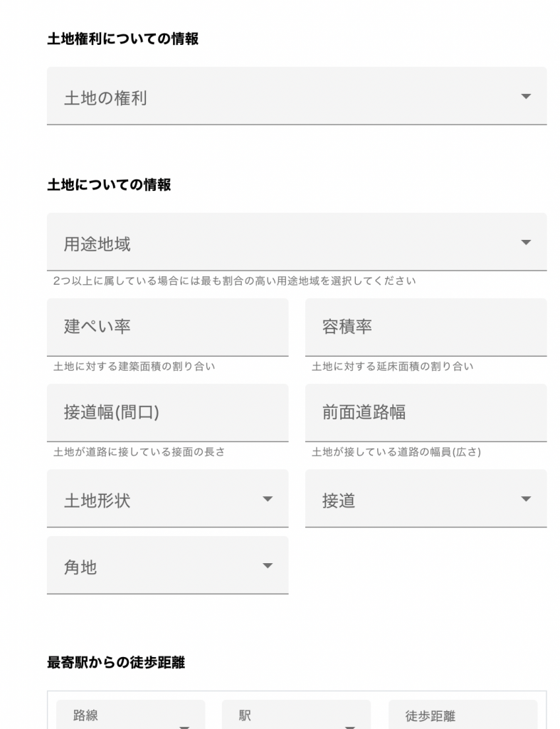Screen dimensions: 560x729
Task: Select the 前面道路幅 input field
Action: pos(426,413)
